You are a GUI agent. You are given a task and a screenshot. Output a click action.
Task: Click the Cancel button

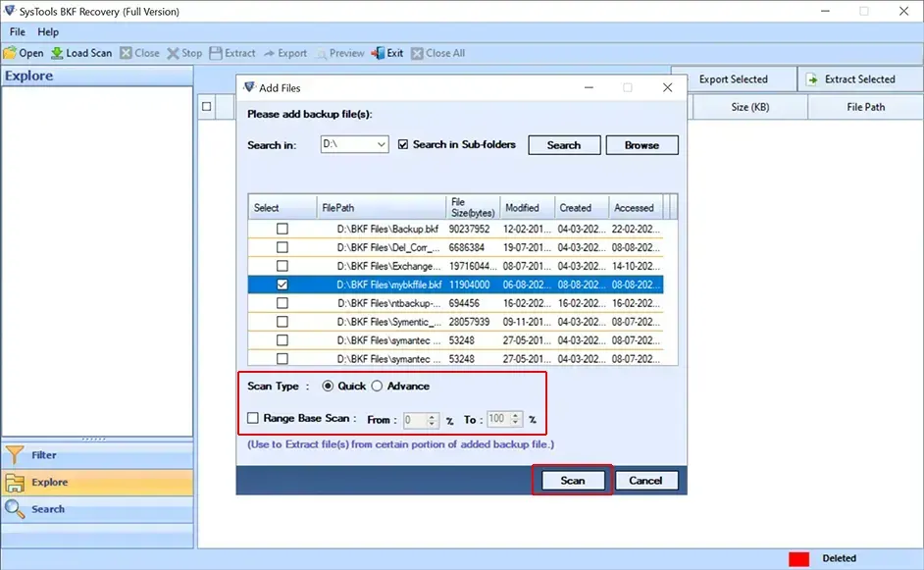pyautogui.click(x=645, y=481)
